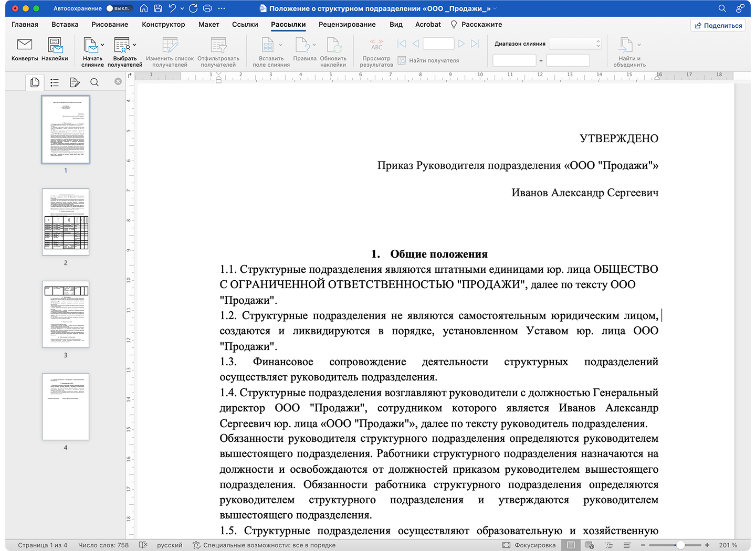Click the Расскажите search helper
This screenshot has height=551, width=756.
pos(476,24)
